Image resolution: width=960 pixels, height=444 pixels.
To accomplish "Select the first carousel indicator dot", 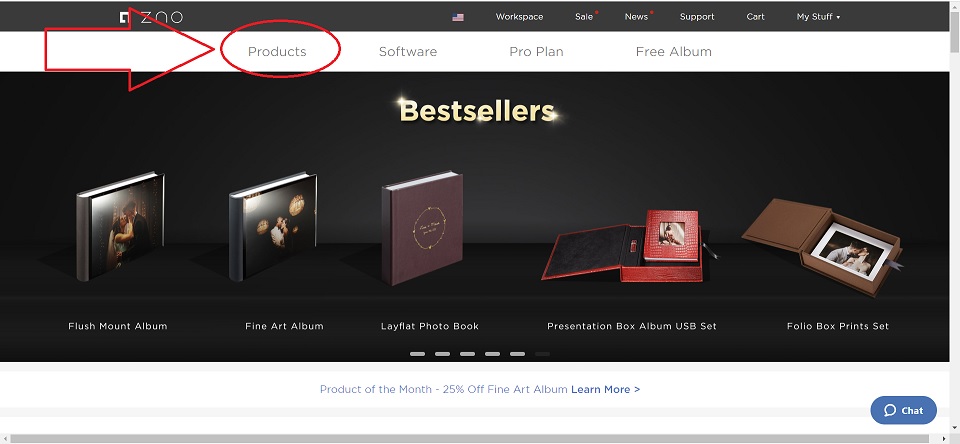I will (x=418, y=354).
